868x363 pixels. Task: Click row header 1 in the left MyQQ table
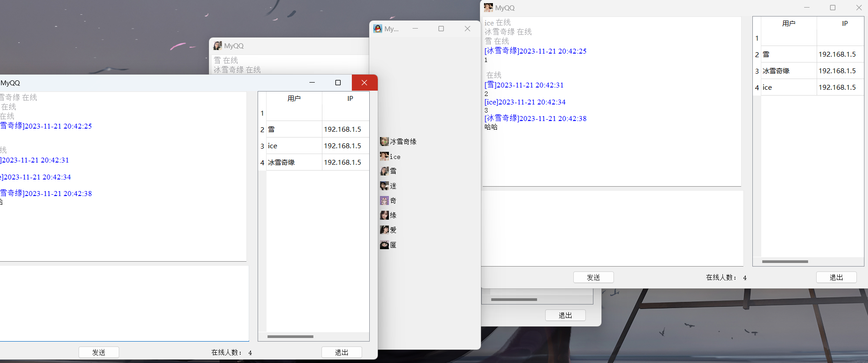(x=262, y=113)
